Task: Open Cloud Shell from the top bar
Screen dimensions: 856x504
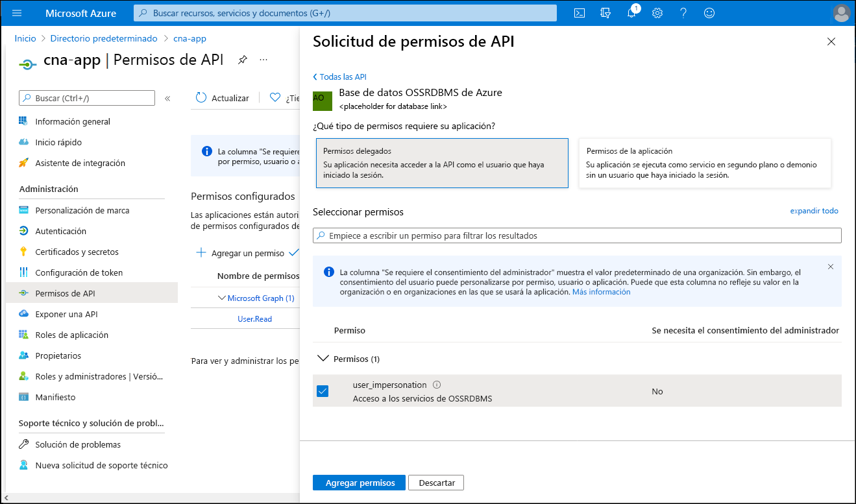Action: (x=580, y=13)
